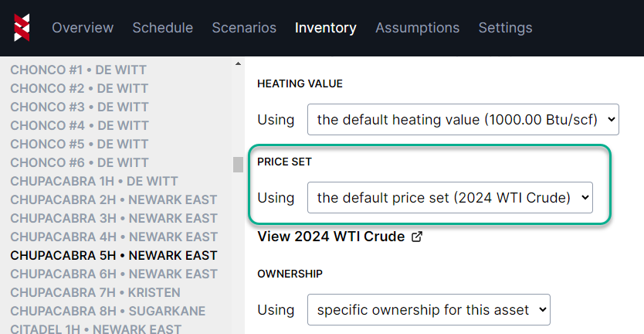Screen dimensions: 644x334
Task: Pick CHUPACABRA 7H • KRISTEN from list
Action: [x=95, y=292]
